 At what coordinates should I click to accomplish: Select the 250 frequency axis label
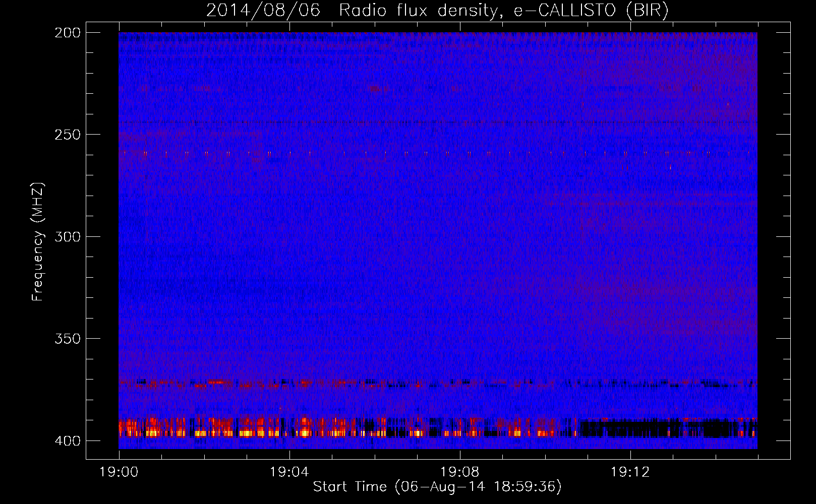[67, 135]
